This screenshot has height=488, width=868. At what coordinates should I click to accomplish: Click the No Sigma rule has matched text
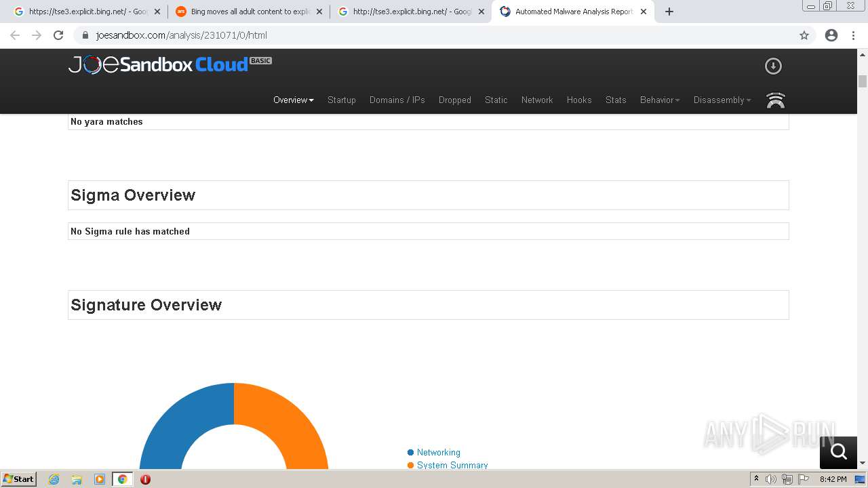pos(130,231)
